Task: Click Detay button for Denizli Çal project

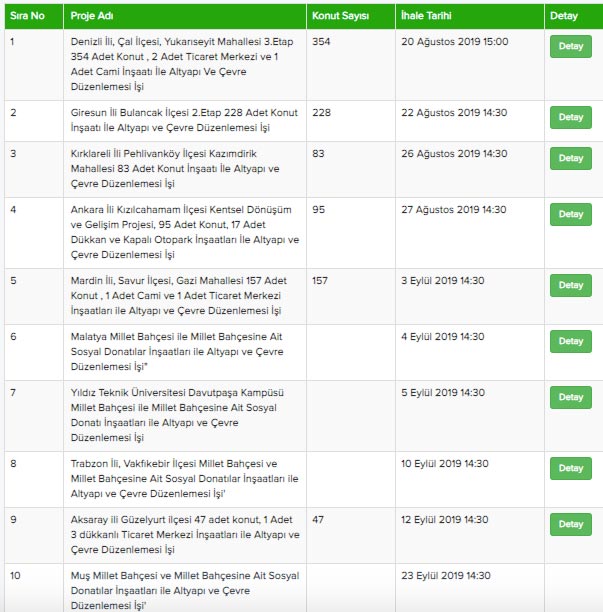Action: tap(570, 46)
